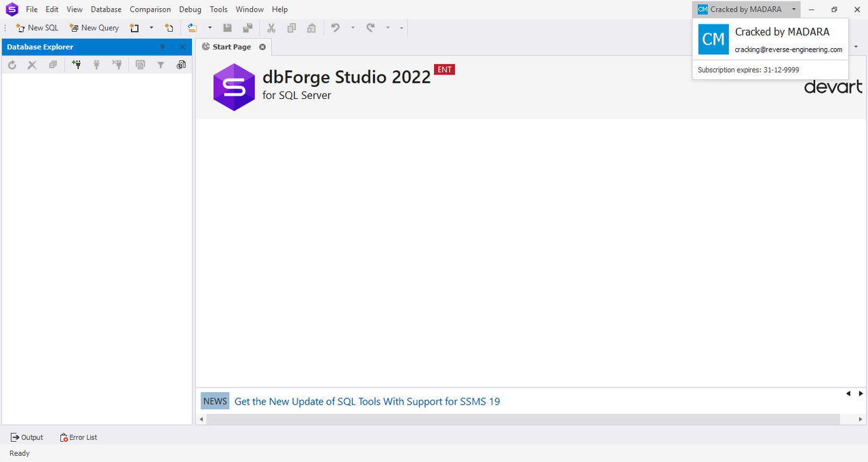The width and height of the screenshot is (868, 462).
Task: Open the toolbar options overflow arrow
Action: 401,28
